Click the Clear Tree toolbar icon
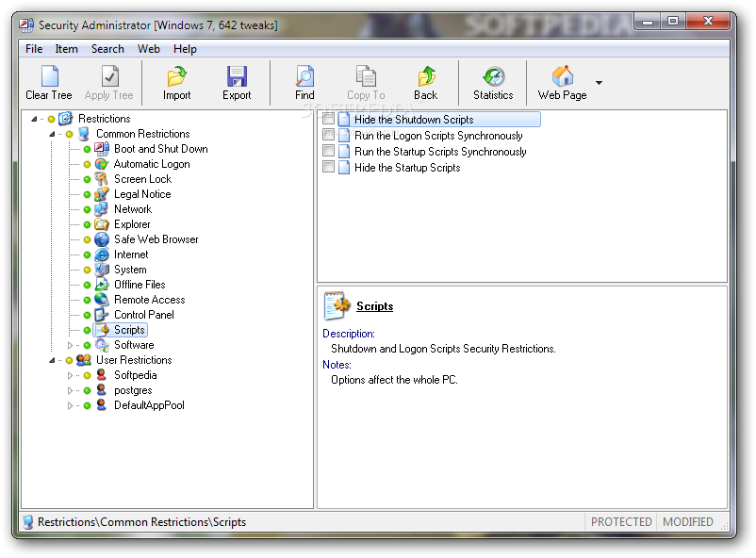 49,76
